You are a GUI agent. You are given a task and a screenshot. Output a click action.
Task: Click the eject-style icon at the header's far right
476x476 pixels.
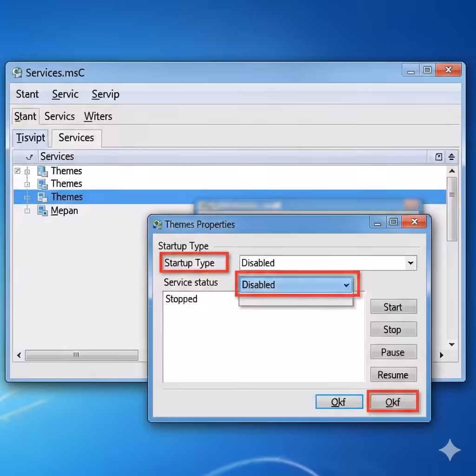click(451, 157)
